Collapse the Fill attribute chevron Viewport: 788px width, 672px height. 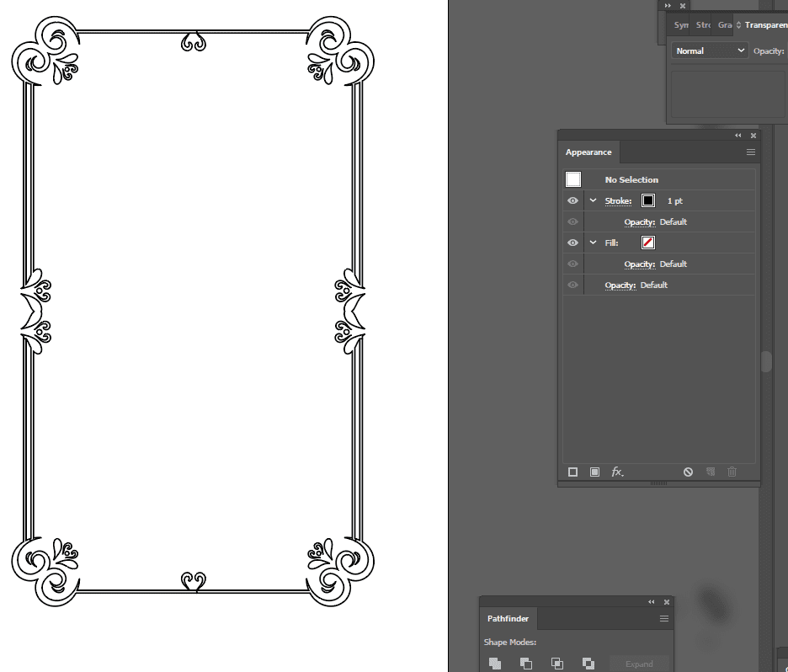593,243
